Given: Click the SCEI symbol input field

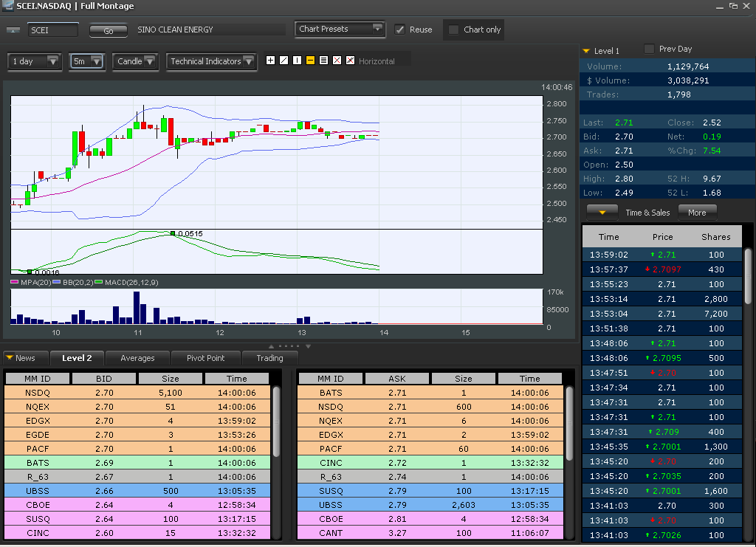Looking at the screenshot, I should 52,30.
